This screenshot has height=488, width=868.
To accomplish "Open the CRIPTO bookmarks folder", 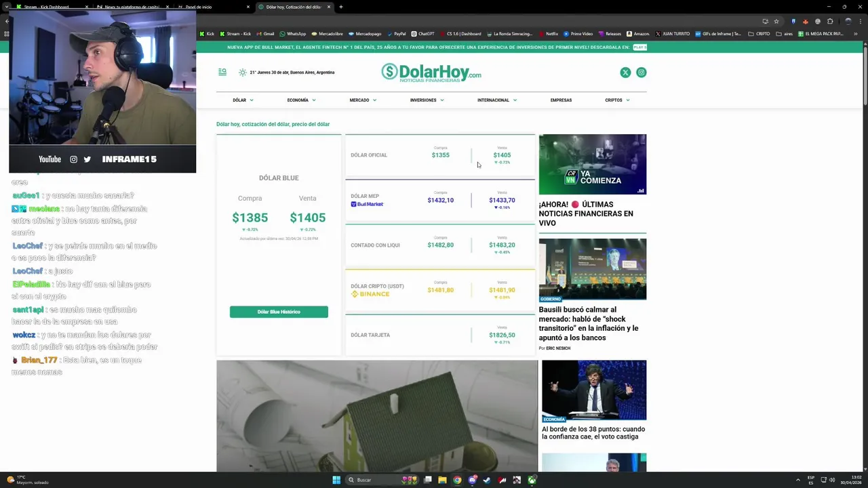I will tap(759, 33).
